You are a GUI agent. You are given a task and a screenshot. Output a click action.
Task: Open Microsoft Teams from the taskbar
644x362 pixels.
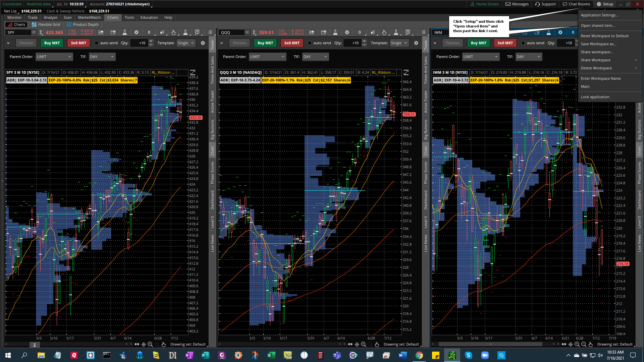[x=337, y=355]
